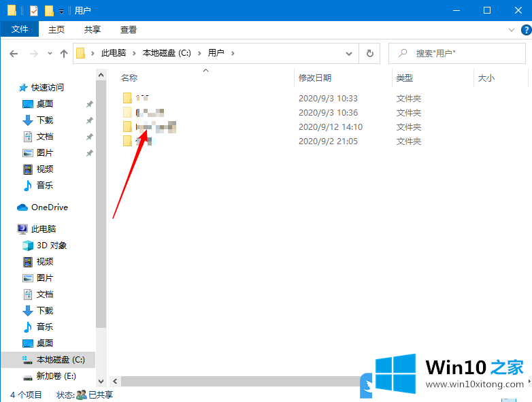
Task: Refresh the current folder
Action: point(370,53)
